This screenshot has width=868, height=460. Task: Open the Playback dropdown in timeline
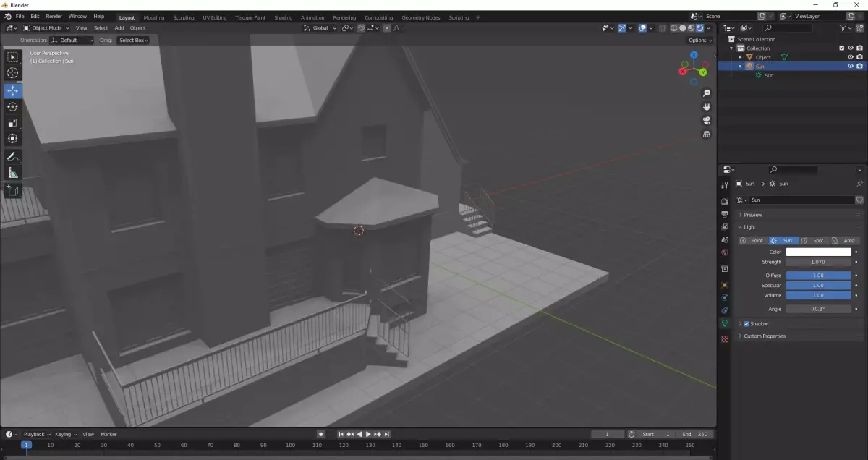click(36, 434)
